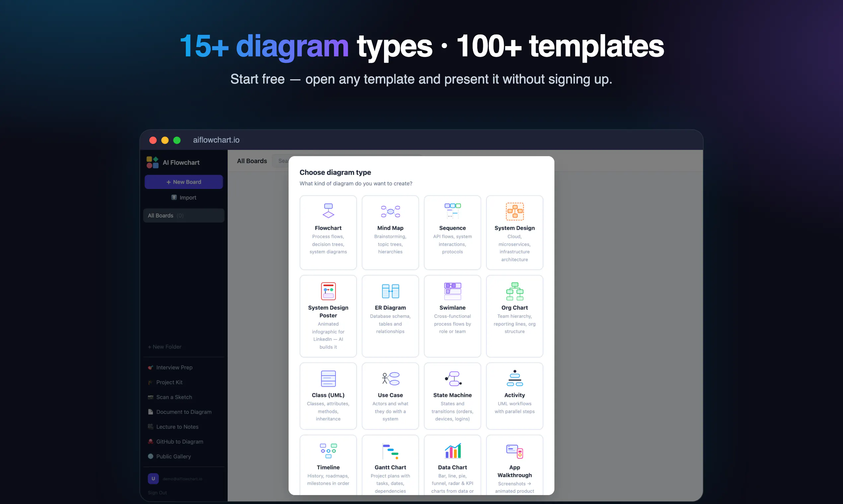Select the Data Chart icon
The height and width of the screenshot is (504, 843).
(452, 451)
